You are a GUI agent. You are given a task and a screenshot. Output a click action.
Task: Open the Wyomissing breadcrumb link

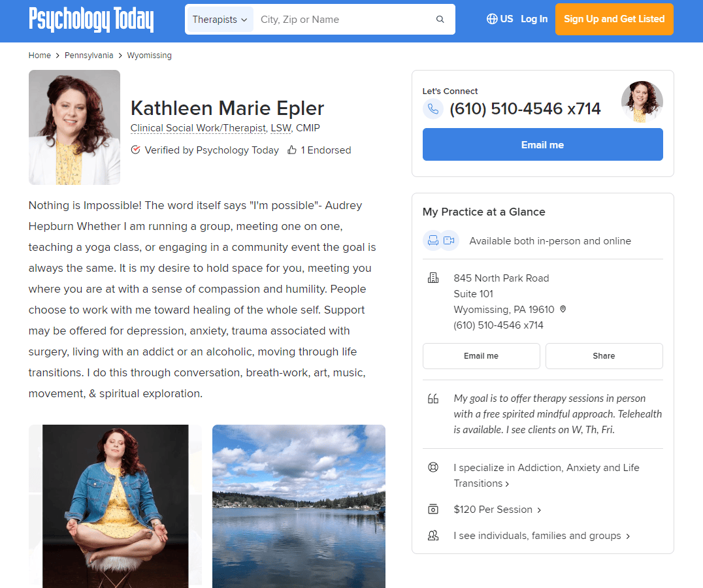pyautogui.click(x=150, y=55)
